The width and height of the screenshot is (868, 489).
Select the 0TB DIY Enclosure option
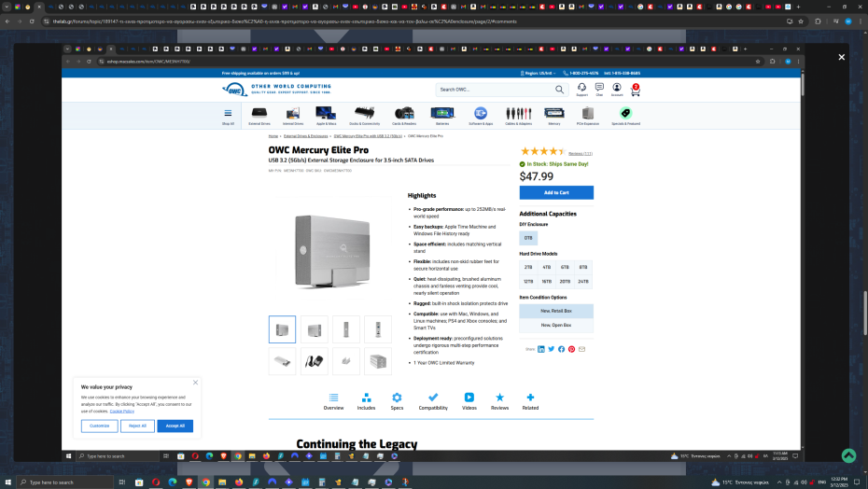528,238
